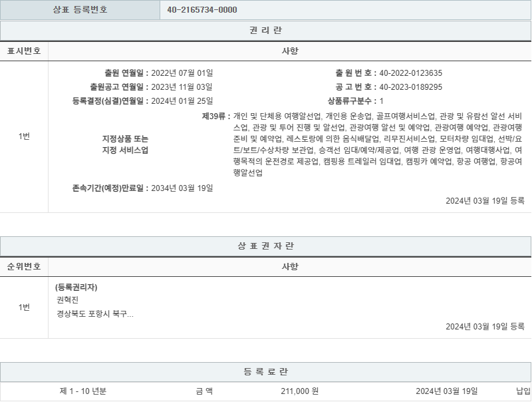Select the 상표 등록번호 label cell

coord(80,10)
